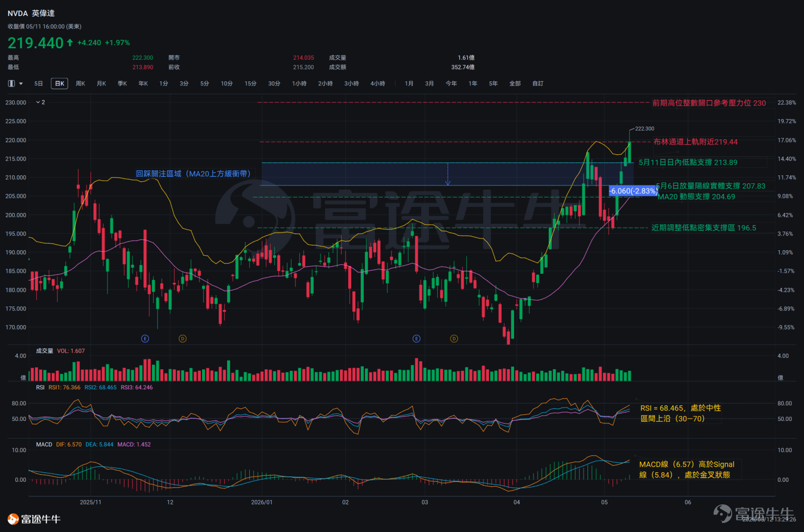The height and width of the screenshot is (532, 804).
Task: Switch to 周K weekly candles
Action: pos(80,83)
